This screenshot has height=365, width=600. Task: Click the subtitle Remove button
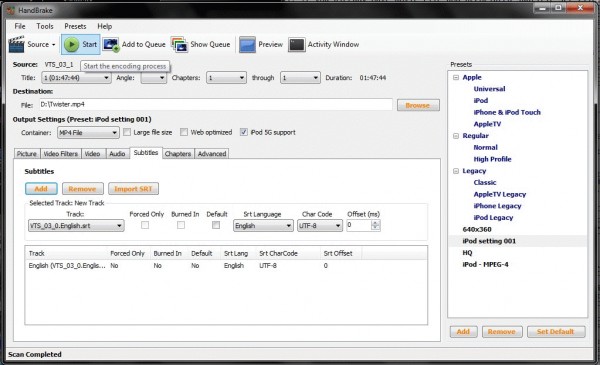click(83, 189)
